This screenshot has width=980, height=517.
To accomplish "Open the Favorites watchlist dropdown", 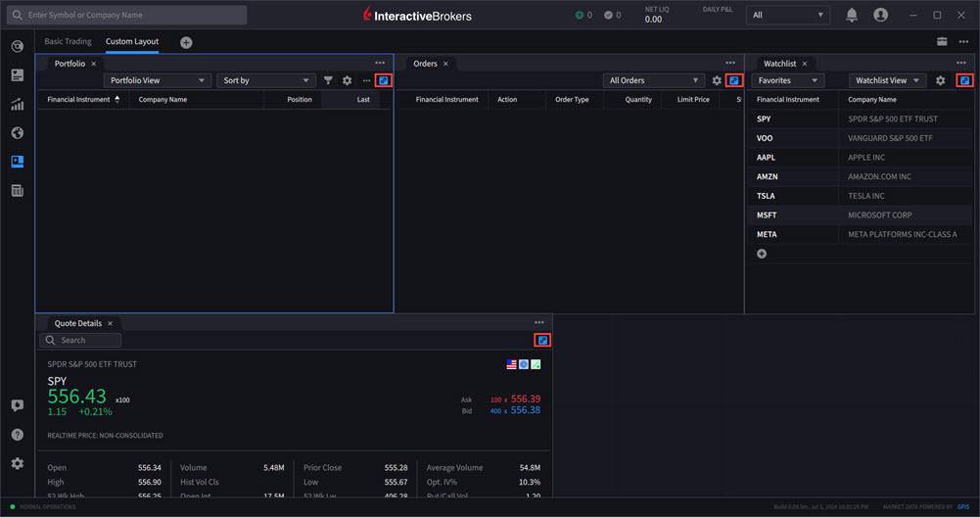I will point(788,80).
